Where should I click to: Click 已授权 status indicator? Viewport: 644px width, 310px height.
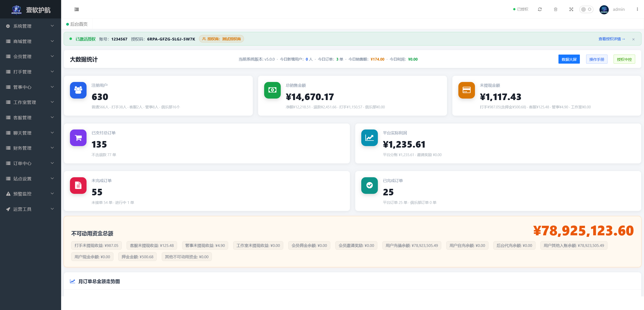[521, 9]
